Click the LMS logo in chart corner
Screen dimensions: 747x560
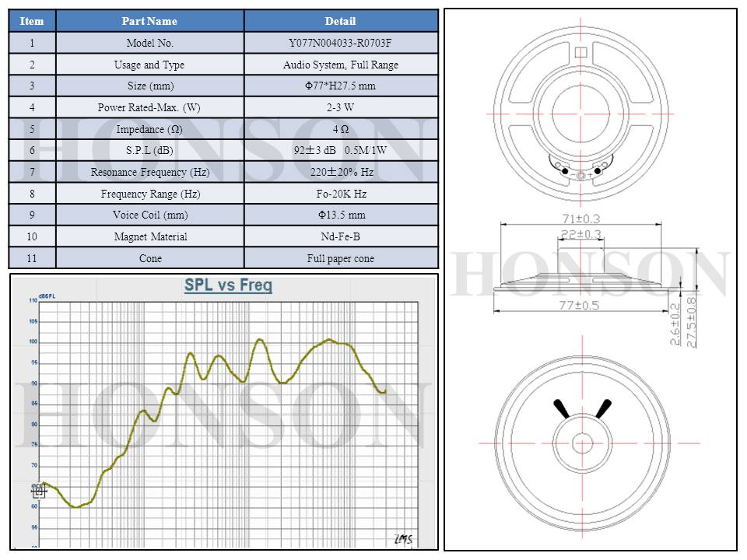click(403, 539)
